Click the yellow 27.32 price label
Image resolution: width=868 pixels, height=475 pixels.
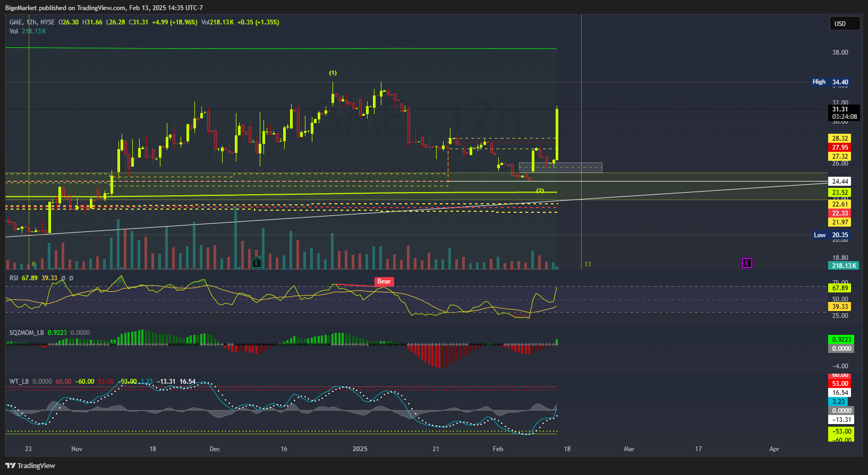click(x=839, y=157)
